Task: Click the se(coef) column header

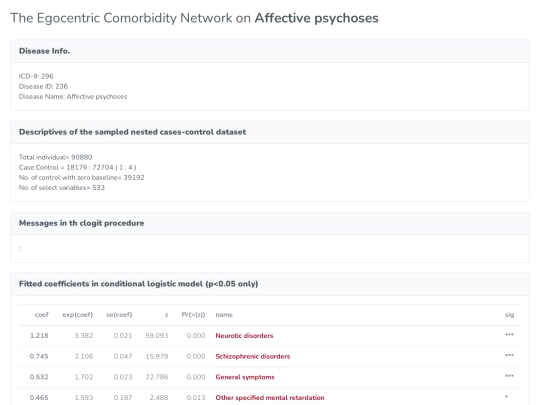Action: point(119,315)
